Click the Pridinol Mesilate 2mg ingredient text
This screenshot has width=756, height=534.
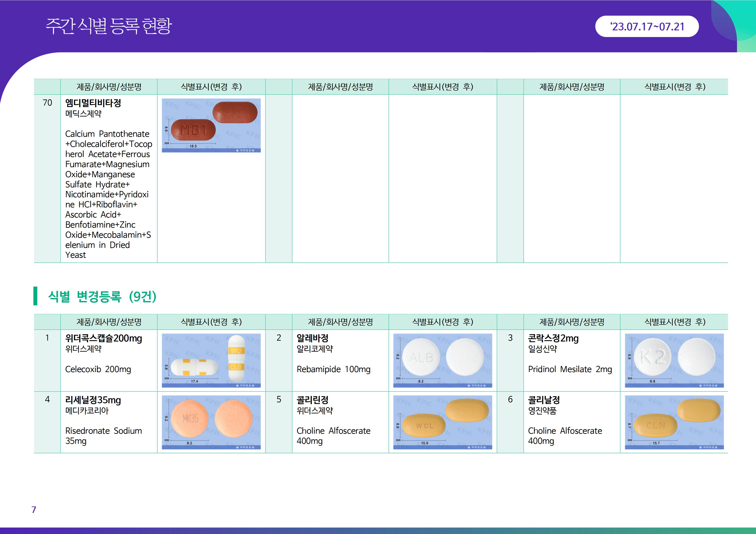[x=570, y=369]
